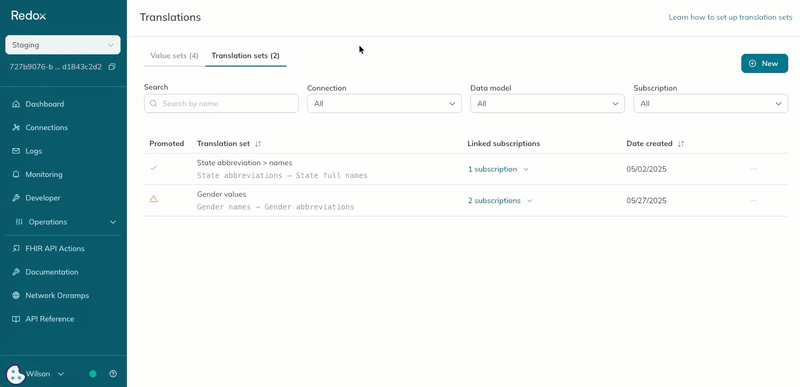This screenshot has width=800, height=387.
Task: Select the Translation sets tab
Action: tap(245, 56)
